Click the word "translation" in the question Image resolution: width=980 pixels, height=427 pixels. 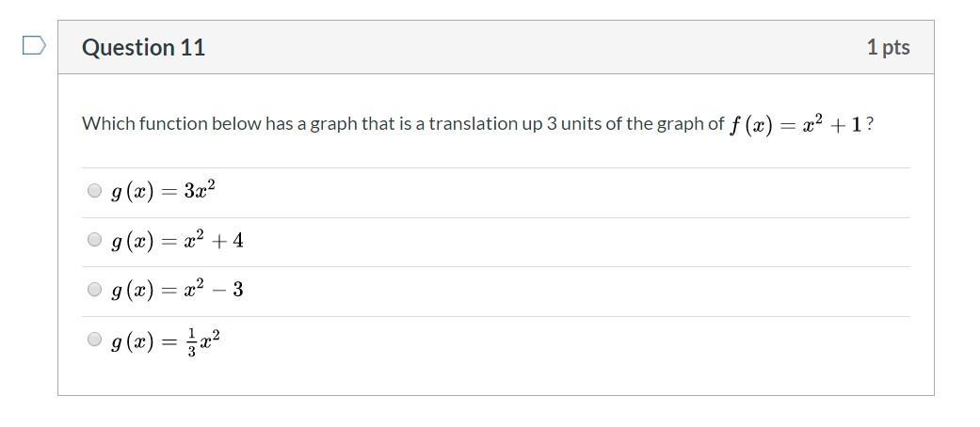pos(474,124)
